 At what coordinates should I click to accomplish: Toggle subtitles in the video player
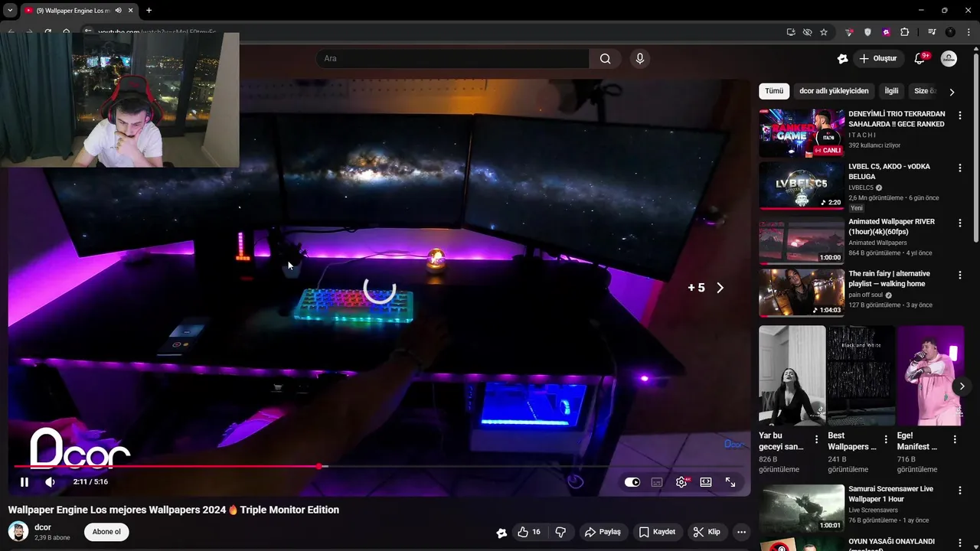coord(657,482)
